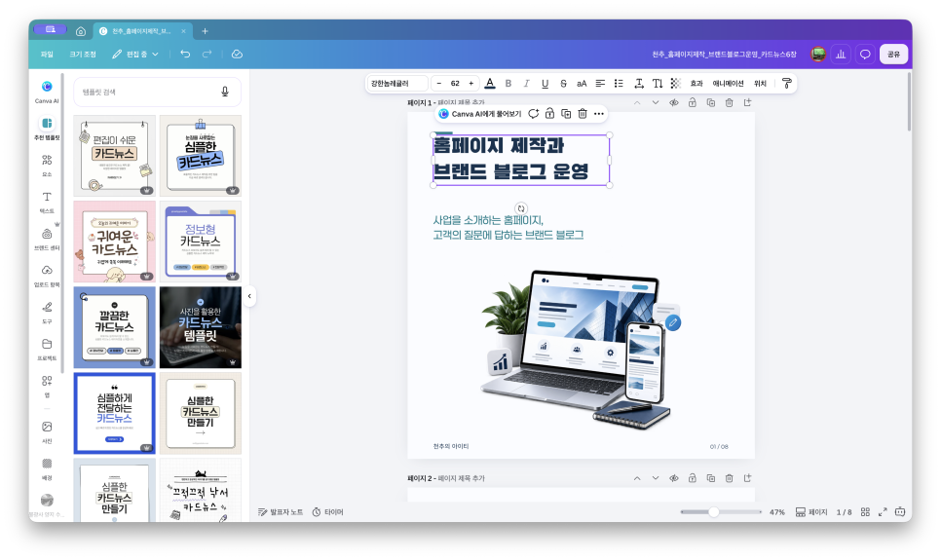Open more options in floating toolbar
This screenshot has width=941, height=560.
599,113
